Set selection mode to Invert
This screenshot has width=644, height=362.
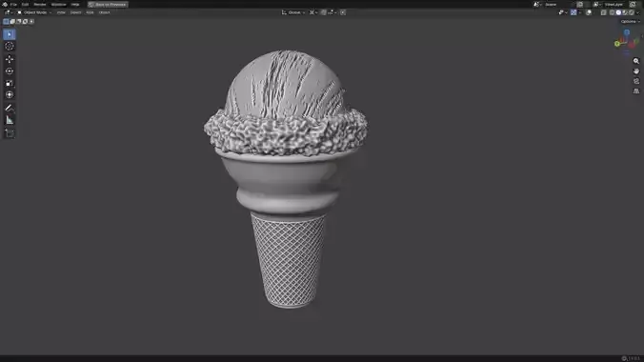coord(25,21)
